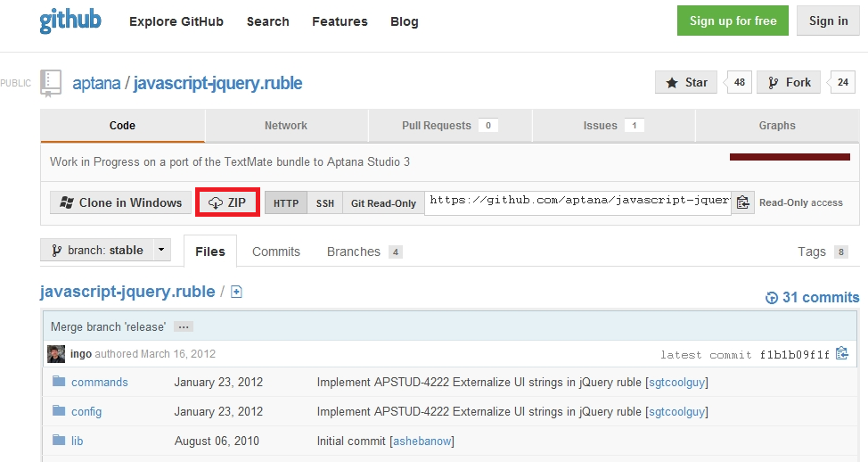The width and height of the screenshot is (868, 462).
Task: Click commit hash f1b1b09f1f
Action: coord(794,355)
